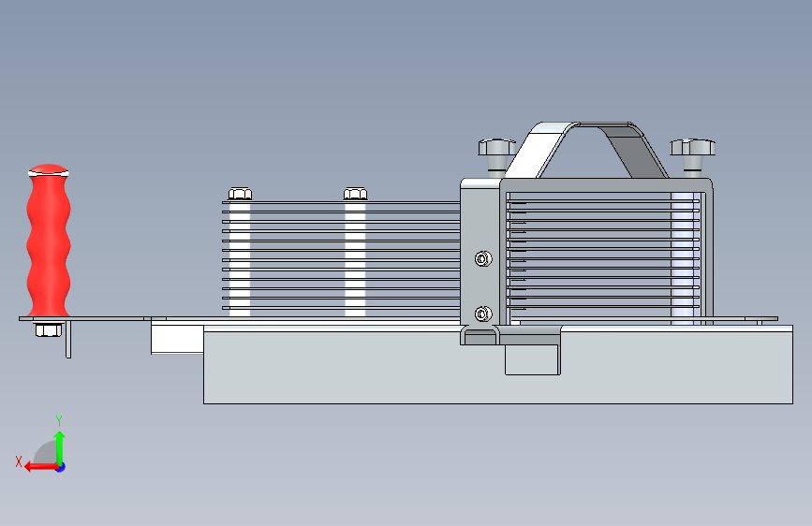Select the rectangular tab hanging below the bracket
The width and height of the screenshot is (812, 526).
coord(533,359)
